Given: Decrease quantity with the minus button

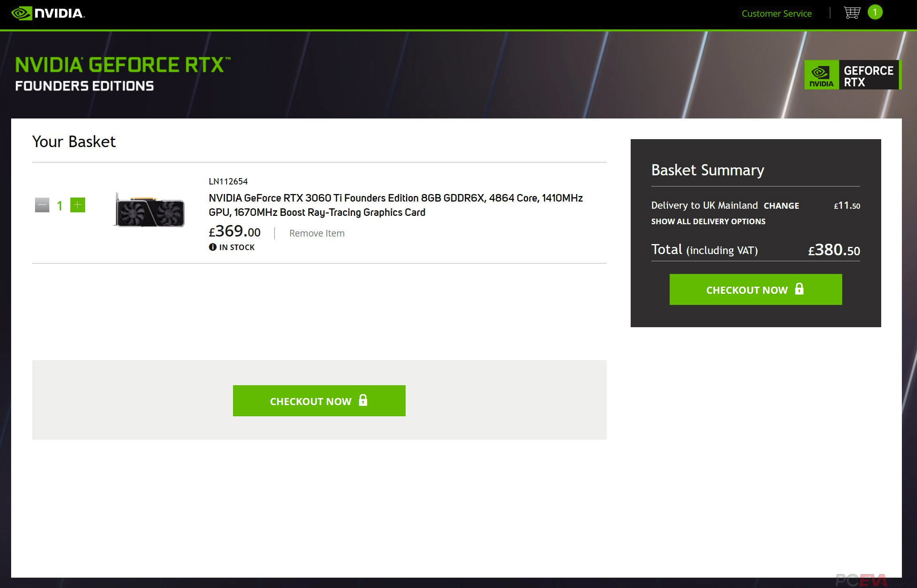Looking at the screenshot, I should [42, 205].
